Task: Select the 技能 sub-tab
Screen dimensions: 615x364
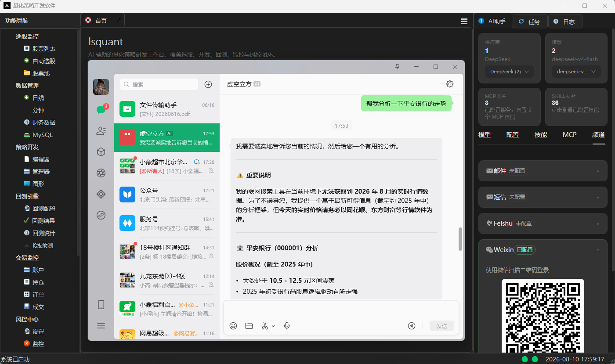Action: pos(541,135)
